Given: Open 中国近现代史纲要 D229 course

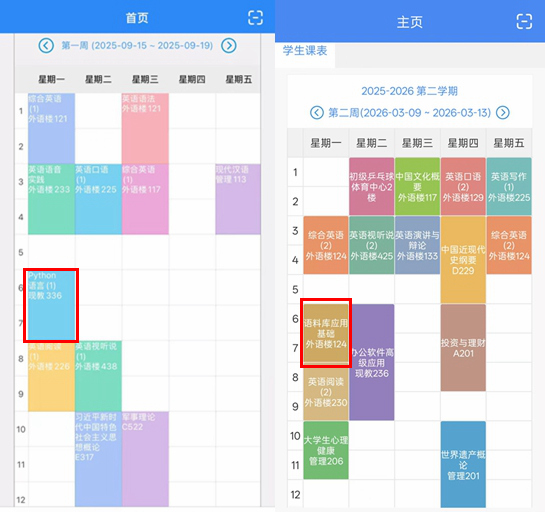Looking at the screenshot, I should click(x=463, y=260).
